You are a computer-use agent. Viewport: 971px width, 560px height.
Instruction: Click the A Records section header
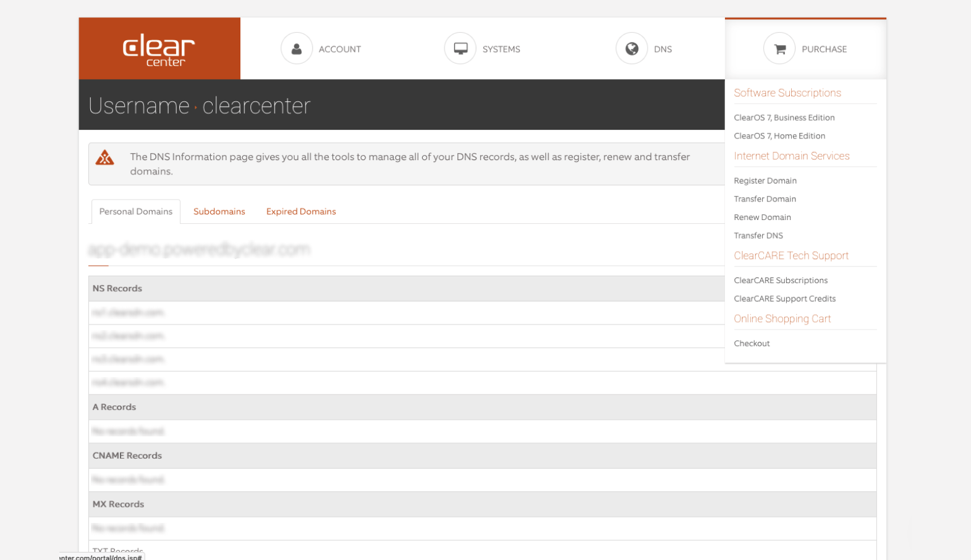coord(482,407)
